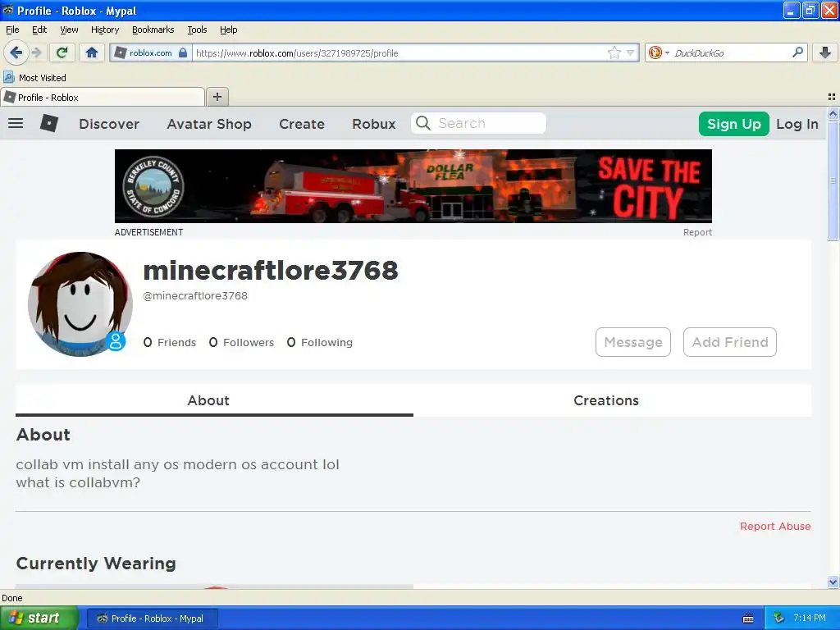
Task: Click the green Sign Up button
Action: pos(734,124)
